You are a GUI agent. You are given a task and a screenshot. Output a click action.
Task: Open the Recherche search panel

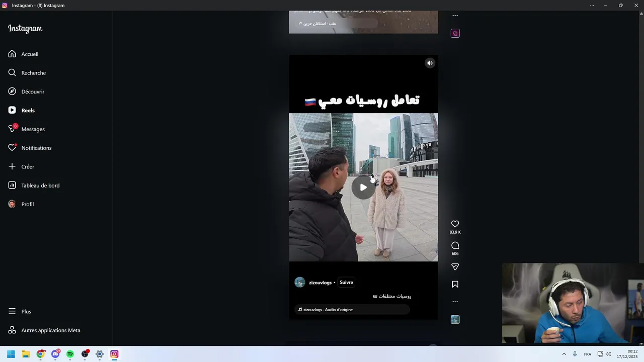pyautogui.click(x=27, y=73)
